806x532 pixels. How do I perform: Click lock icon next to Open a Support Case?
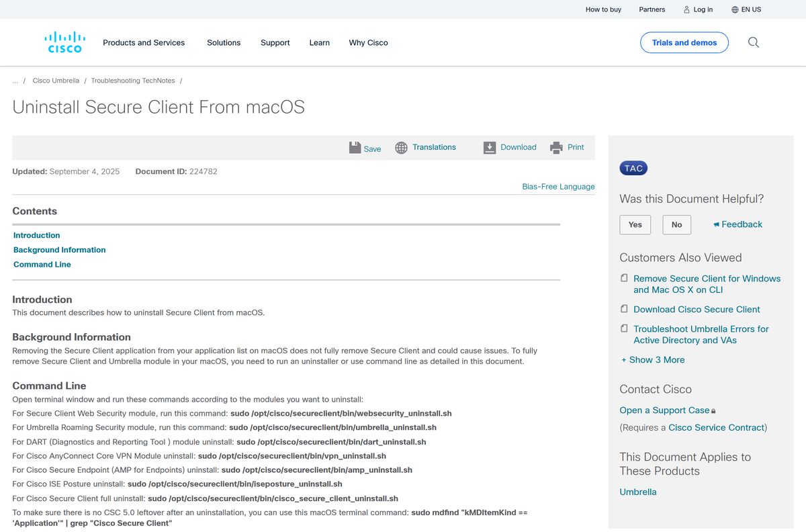(713, 411)
